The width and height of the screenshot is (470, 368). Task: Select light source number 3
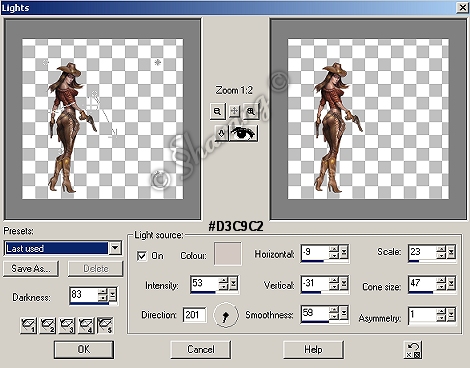click(x=67, y=326)
